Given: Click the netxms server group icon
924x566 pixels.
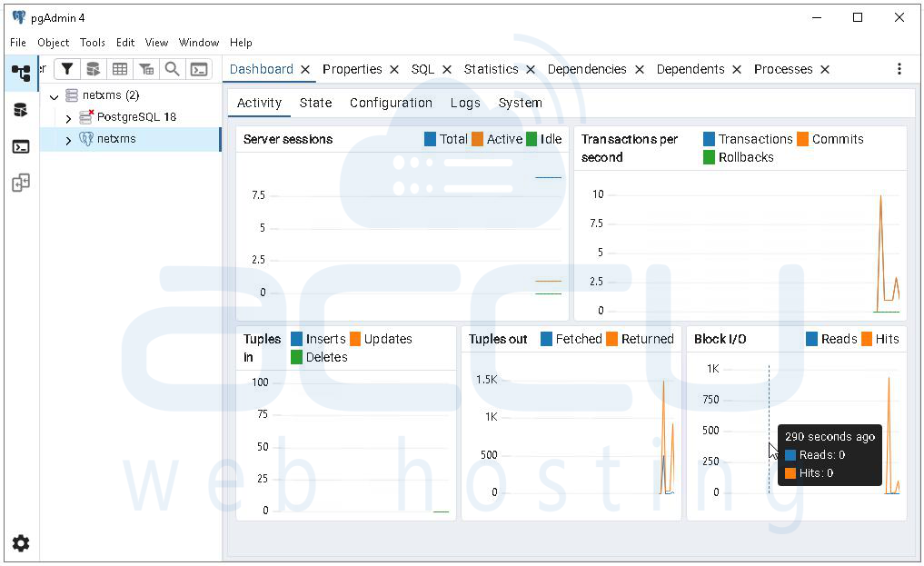Looking at the screenshot, I should tap(72, 94).
